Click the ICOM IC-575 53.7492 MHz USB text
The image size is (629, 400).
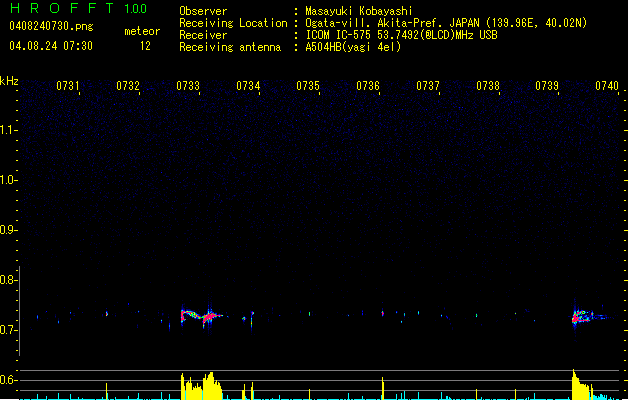click(401, 35)
